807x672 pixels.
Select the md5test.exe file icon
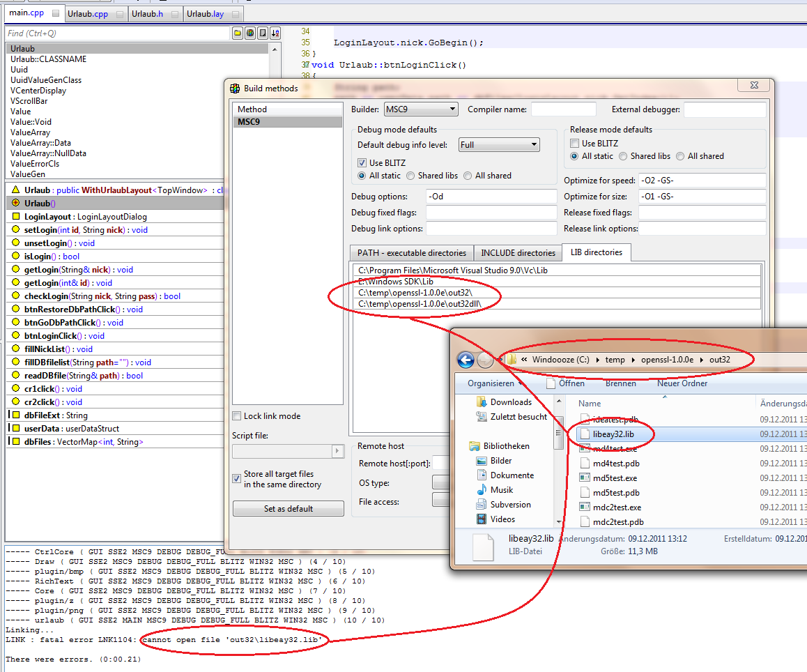tap(585, 478)
